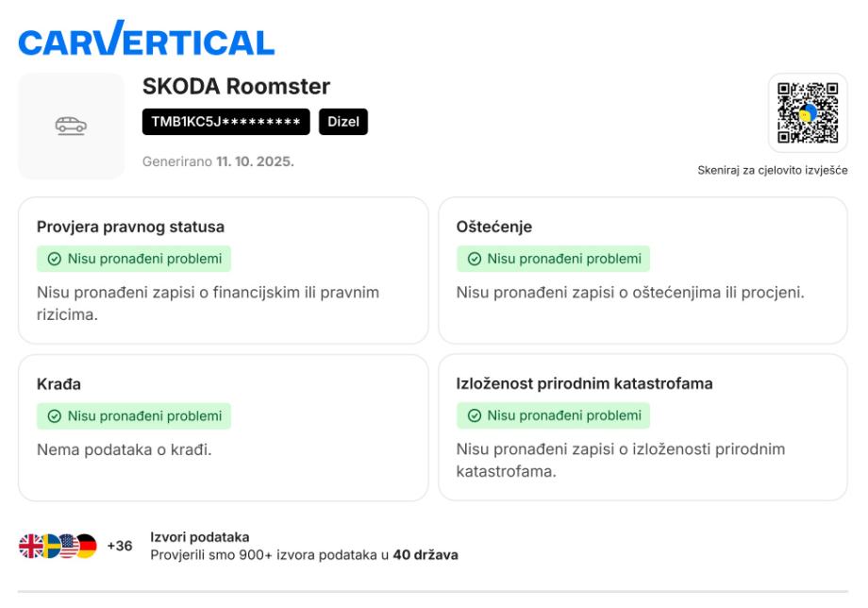Click the SKODA Roomster title
The width and height of the screenshot is (868, 608).
click(236, 87)
